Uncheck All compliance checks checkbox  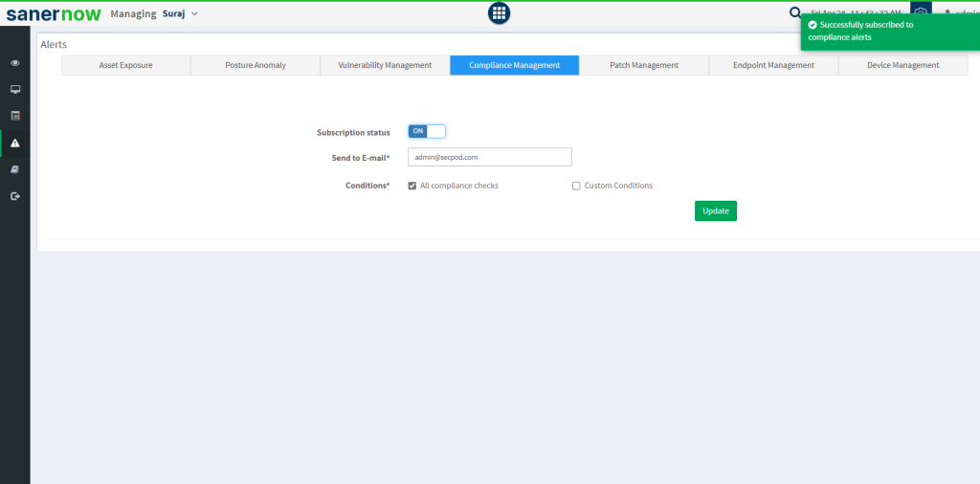(x=412, y=186)
